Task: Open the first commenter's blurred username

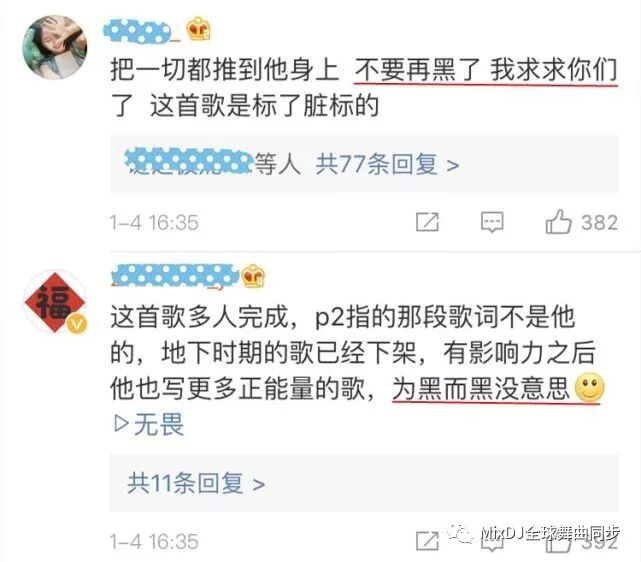Action: [x=141, y=31]
